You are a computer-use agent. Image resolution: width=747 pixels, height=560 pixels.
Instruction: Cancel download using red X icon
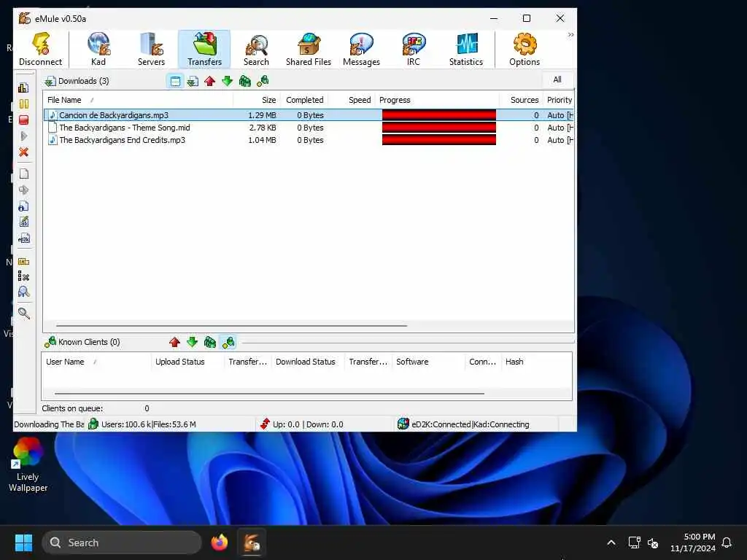23,152
